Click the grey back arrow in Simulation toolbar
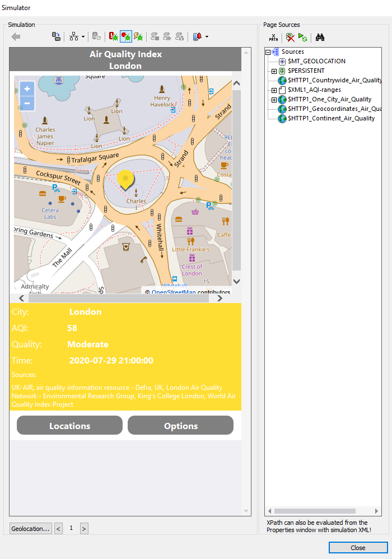 [x=16, y=36]
